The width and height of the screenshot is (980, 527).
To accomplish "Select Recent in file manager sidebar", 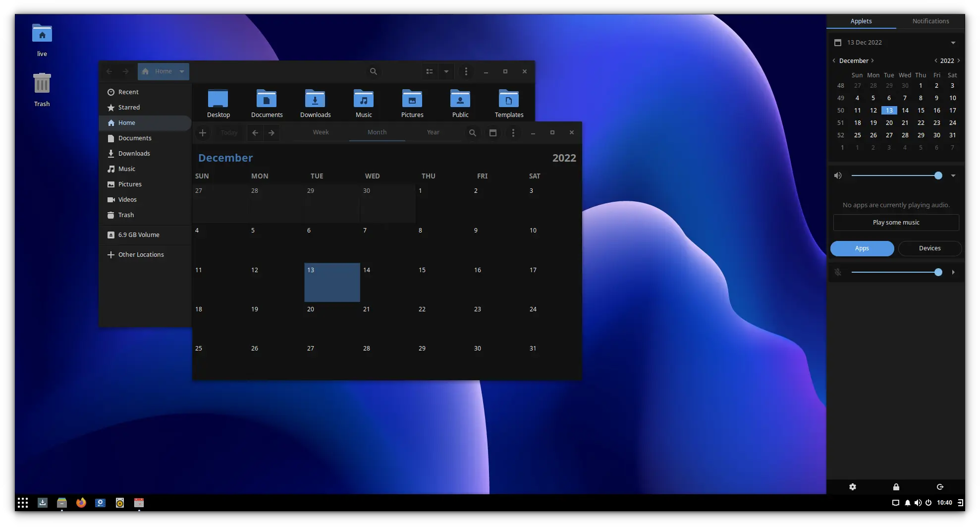I will (145, 92).
